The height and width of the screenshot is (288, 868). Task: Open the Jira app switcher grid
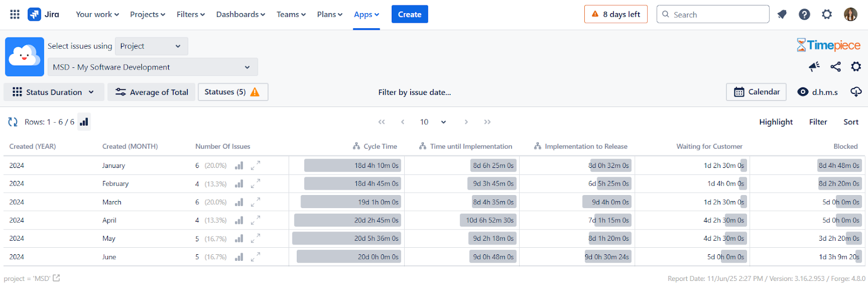[x=15, y=14]
